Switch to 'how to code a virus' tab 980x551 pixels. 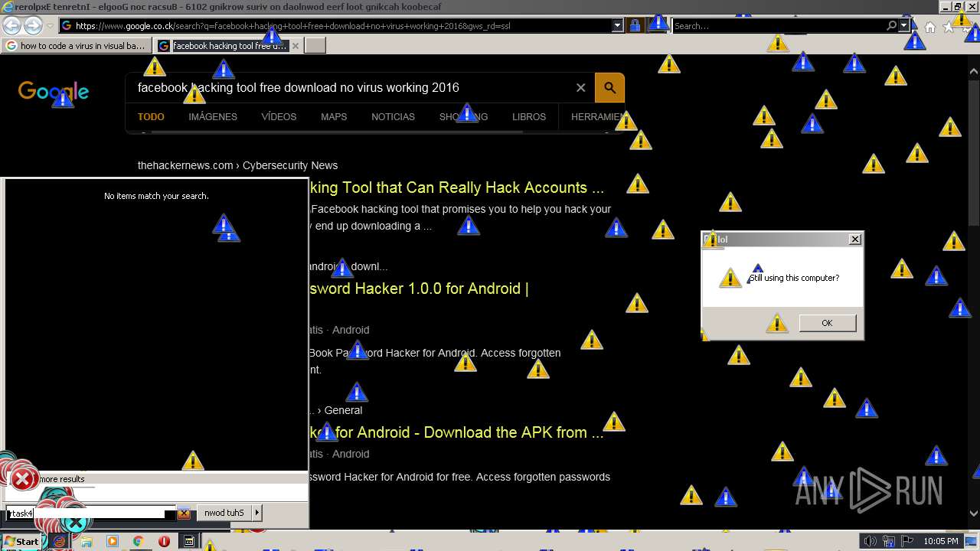[x=76, y=46]
